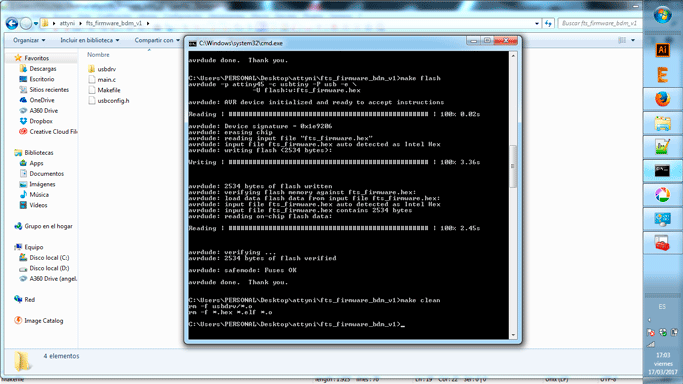Click the change view icon in Explorer toolbar
Screen dimensions: 683x384
click(622, 40)
